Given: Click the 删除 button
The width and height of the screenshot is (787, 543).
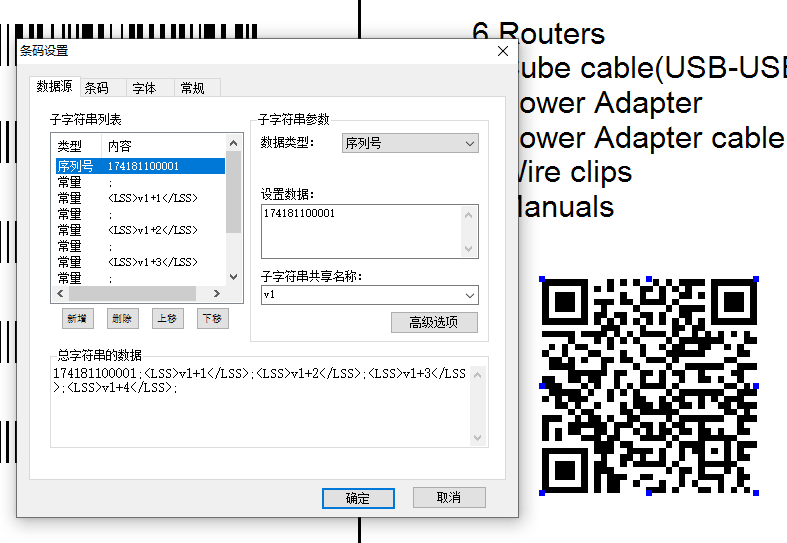Looking at the screenshot, I should point(122,319).
